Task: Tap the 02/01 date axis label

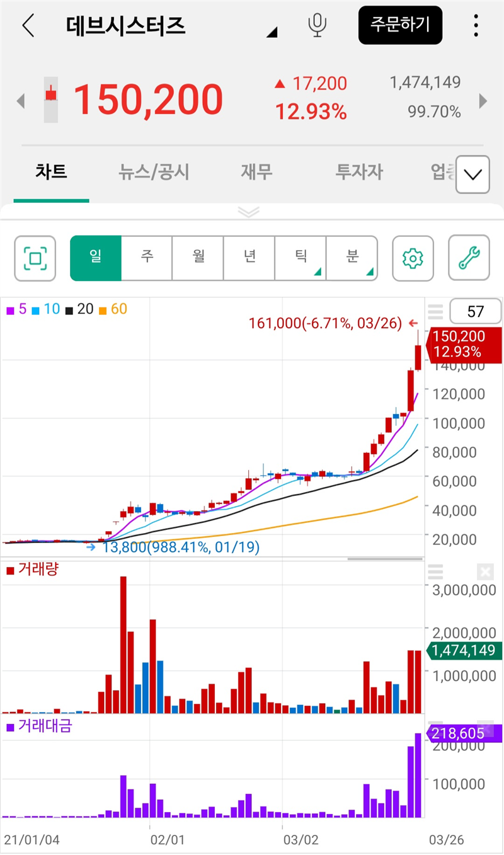Action: click(168, 840)
